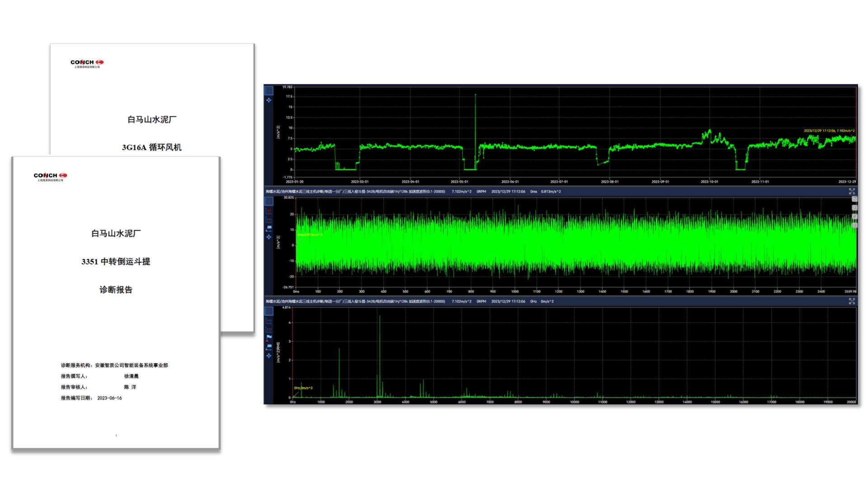Screen dimensions: 868x488
Task: Click second floating button at waveform right edge
Action: pyautogui.click(x=854, y=208)
